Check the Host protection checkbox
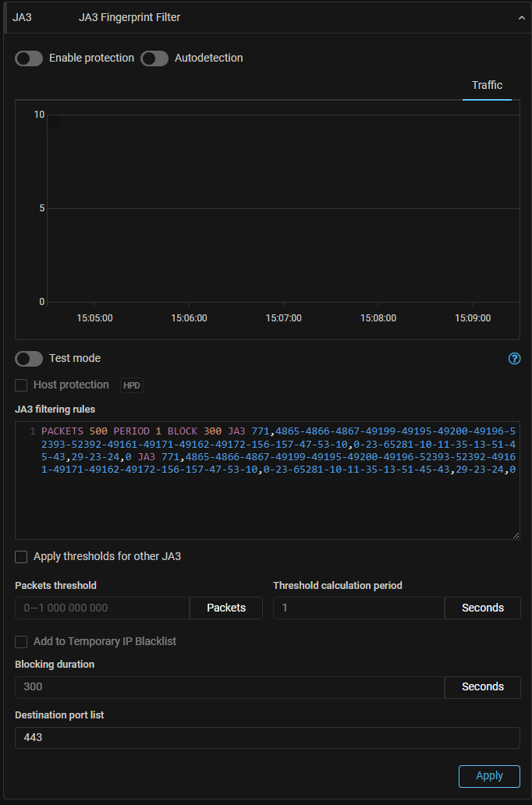 pos(22,385)
